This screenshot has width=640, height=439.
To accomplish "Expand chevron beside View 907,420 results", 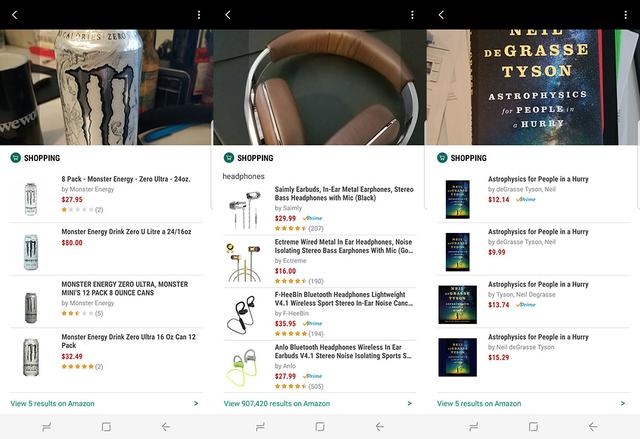I will (409, 404).
